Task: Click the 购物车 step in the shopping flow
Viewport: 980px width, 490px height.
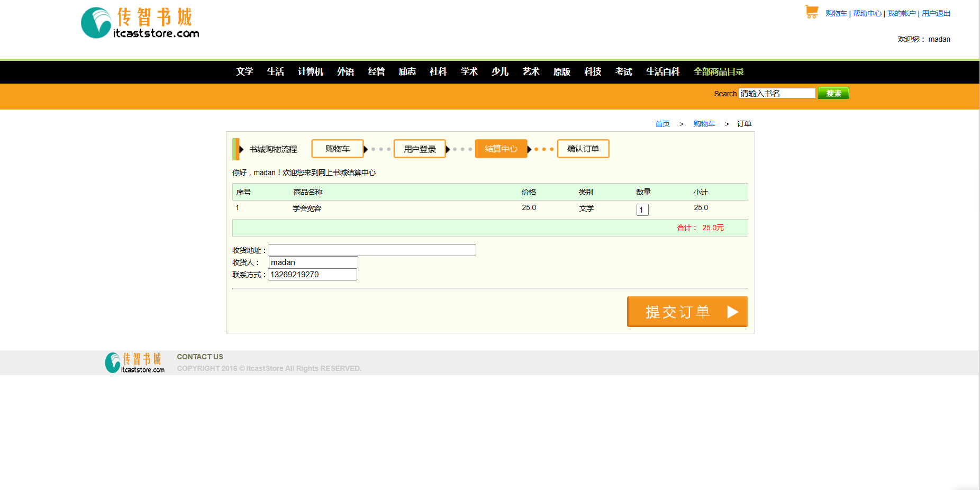Action: [338, 149]
